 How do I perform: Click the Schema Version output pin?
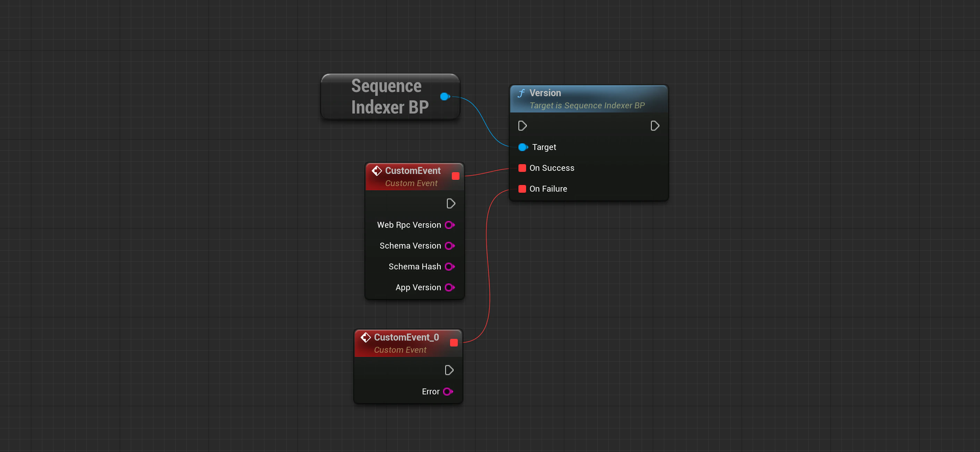point(449,246)
